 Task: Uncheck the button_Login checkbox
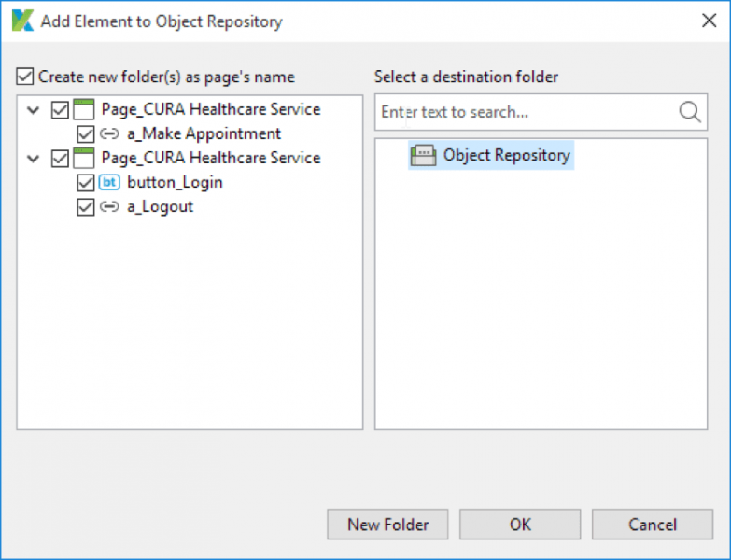click(86, 182)
